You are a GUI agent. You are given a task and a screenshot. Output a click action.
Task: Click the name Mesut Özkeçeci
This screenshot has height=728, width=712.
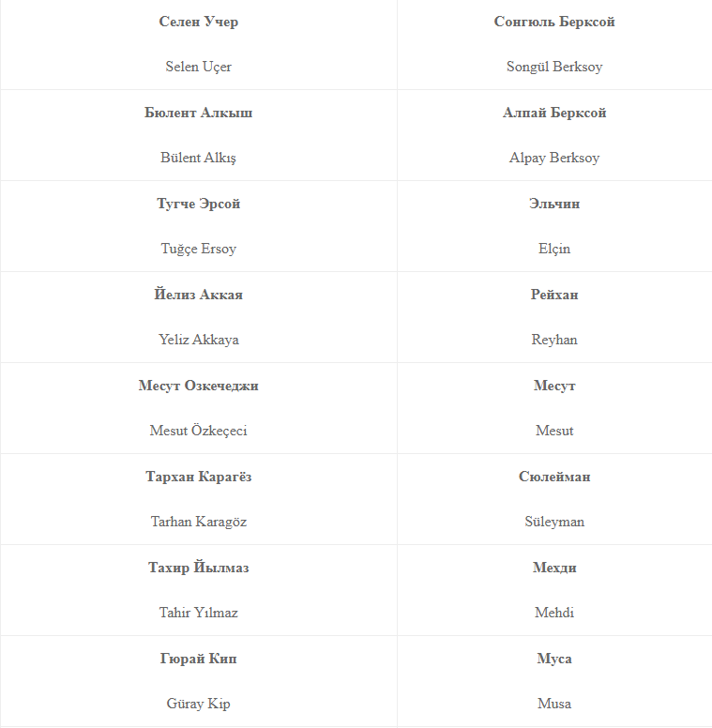[198, 431]
